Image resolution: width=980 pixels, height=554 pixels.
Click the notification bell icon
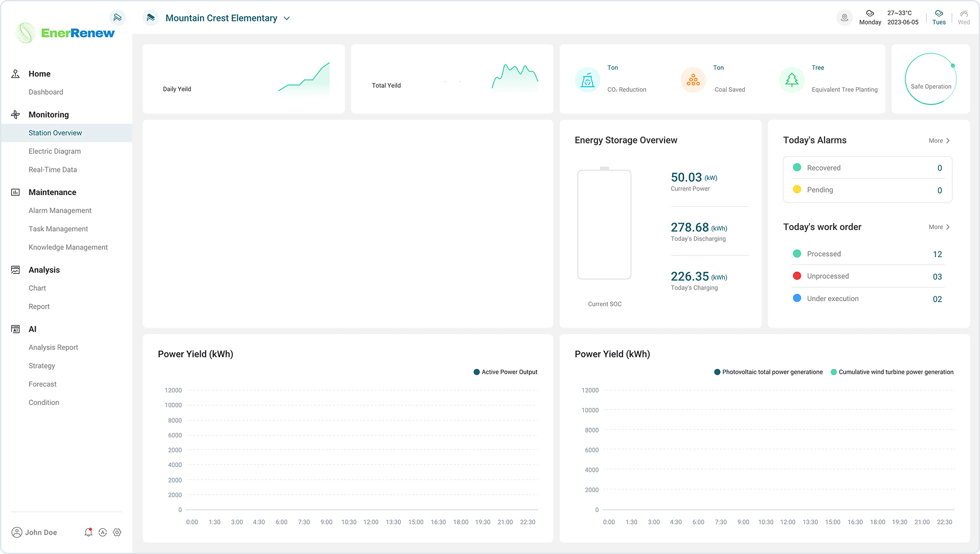[x=88, y=532]
